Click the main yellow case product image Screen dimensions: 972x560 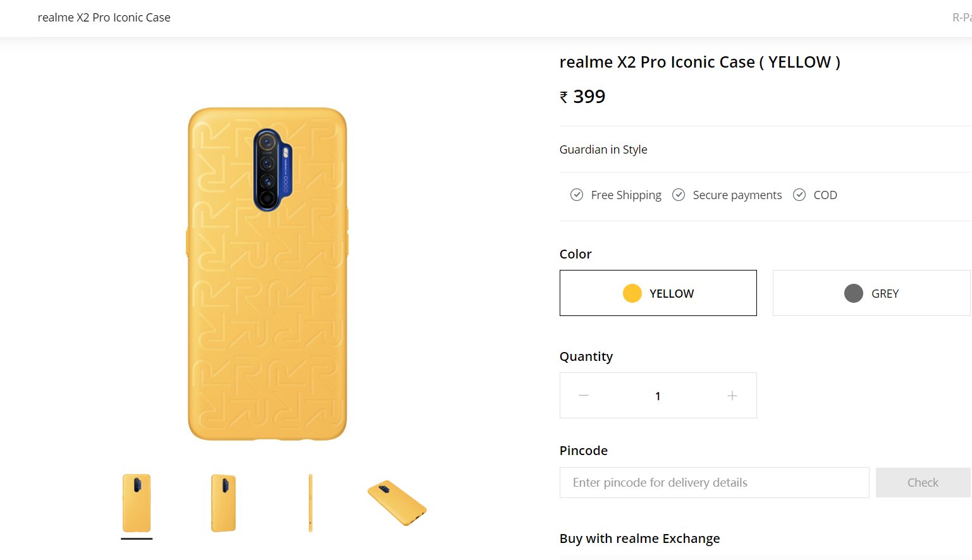[268, 274]
